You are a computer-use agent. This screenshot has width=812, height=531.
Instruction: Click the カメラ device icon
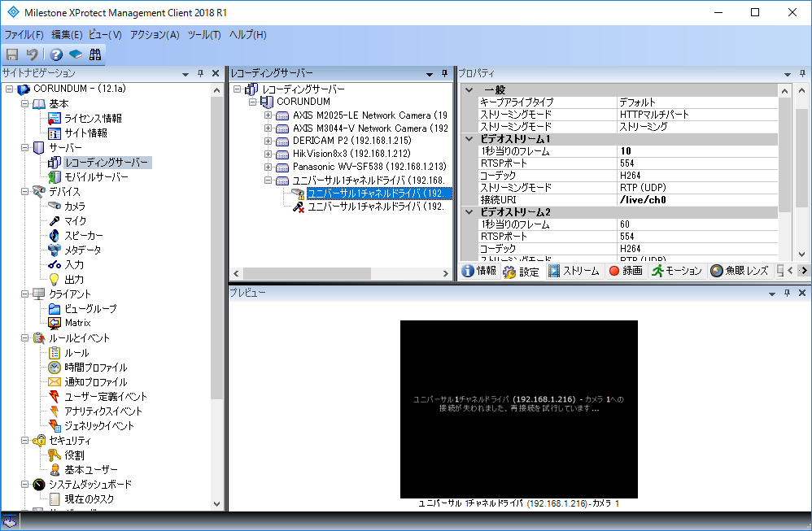click(x=55, y=206)
